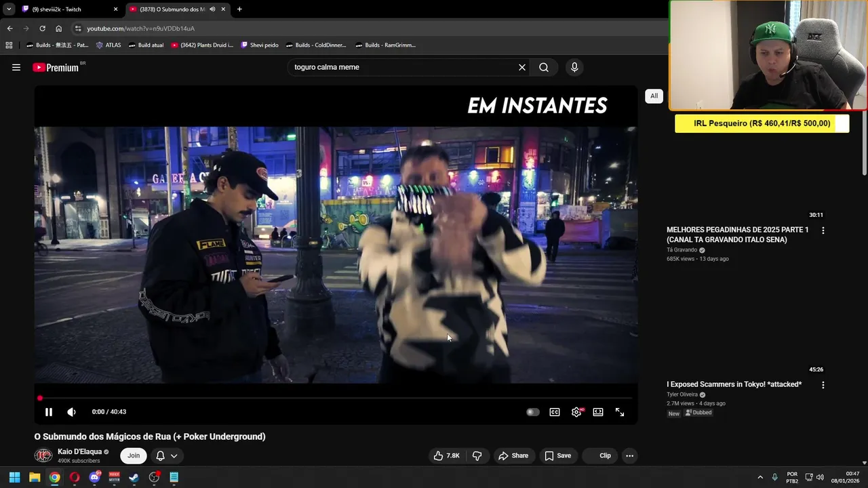Go back in browser history
Viewport: 868px width, 488px height.
tap(9, 28)
